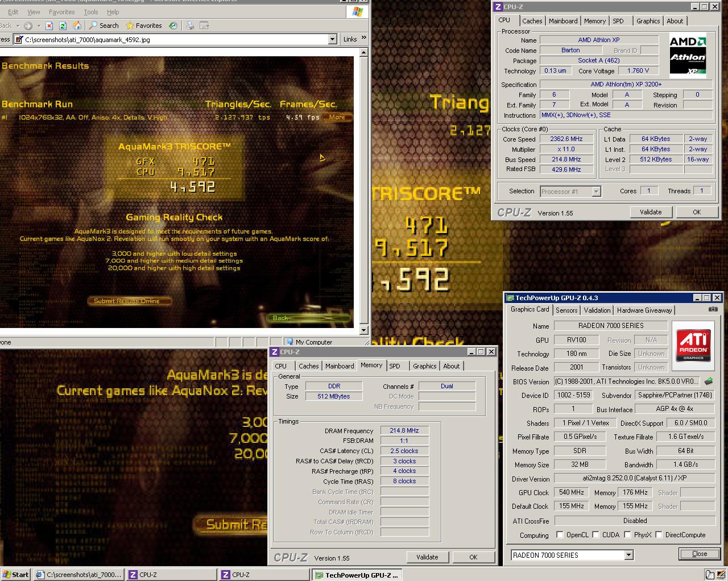Click the Windows flag logo in IE
This screenshot has height=581, width=728.
(357, 11)
